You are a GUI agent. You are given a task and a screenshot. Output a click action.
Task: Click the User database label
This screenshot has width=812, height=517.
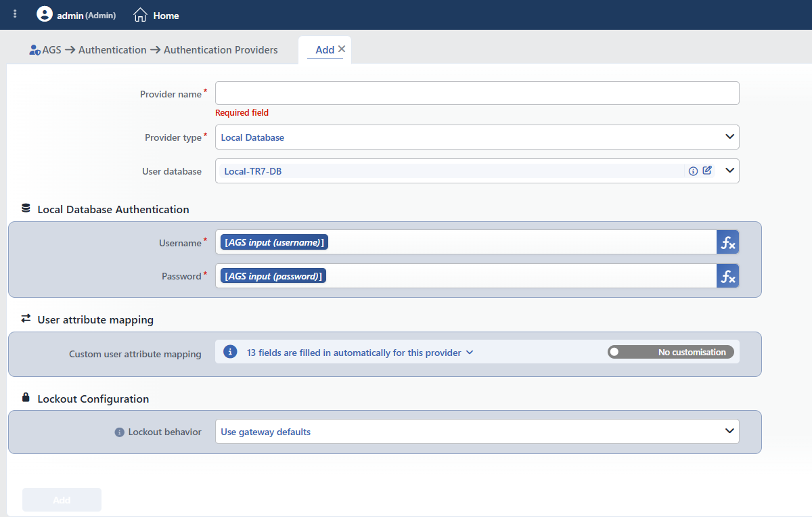pos(172,171)
